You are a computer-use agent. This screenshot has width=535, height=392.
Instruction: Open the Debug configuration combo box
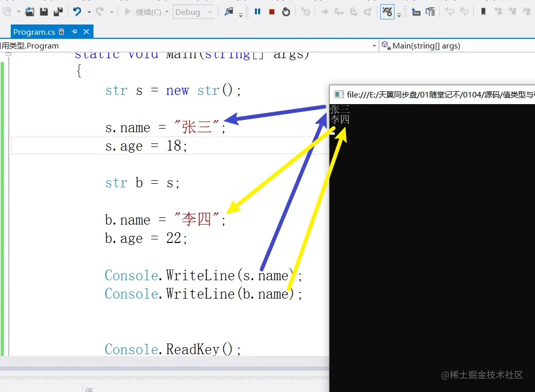coord(194,12)
